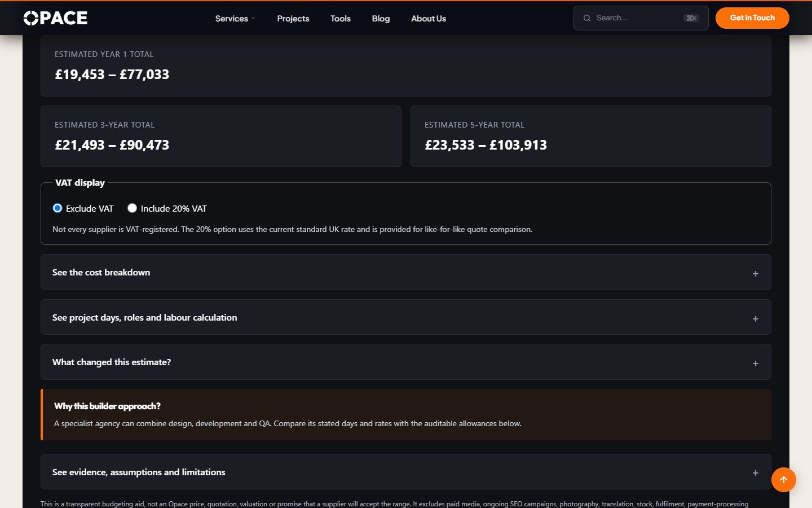The width and height of the screenshot is (812, 508).
Task: Open the Services dropdown menu
Action: [235, 19]
